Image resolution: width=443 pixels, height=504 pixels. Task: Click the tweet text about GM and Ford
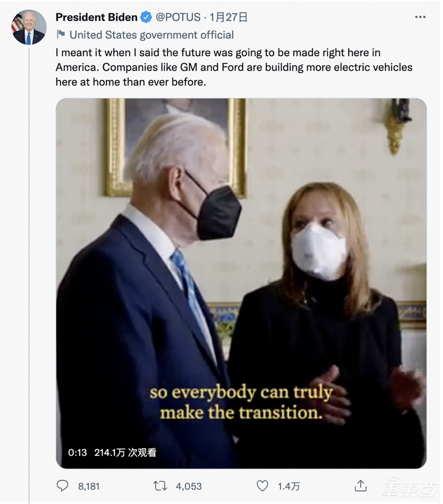click(x=233, y=68)
